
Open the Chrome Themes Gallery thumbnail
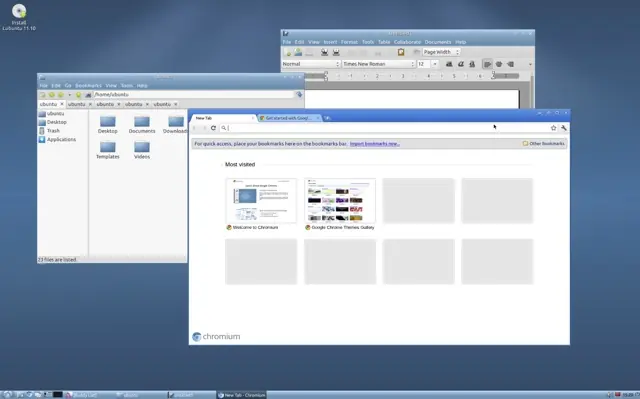[x=340, y=201]
